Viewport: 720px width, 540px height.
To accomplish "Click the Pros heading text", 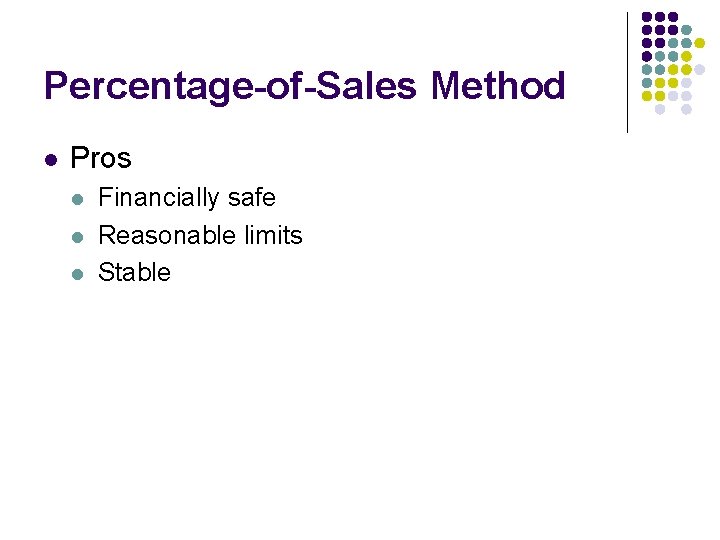I will coord(101,158).
